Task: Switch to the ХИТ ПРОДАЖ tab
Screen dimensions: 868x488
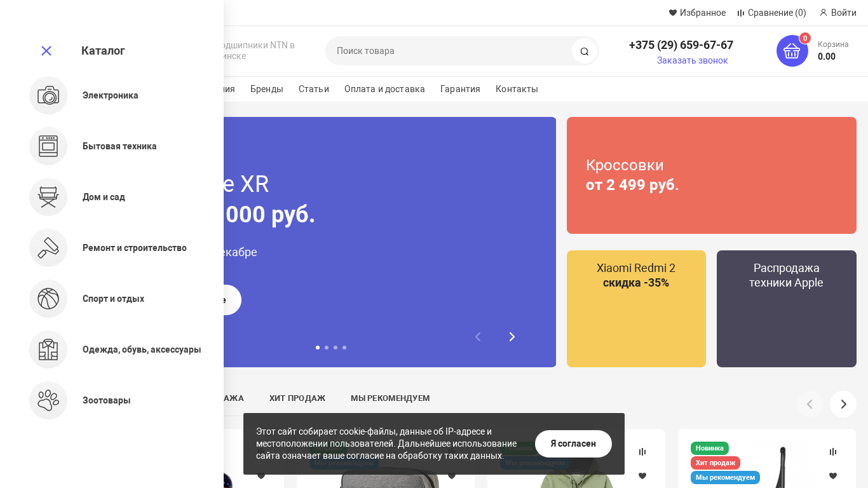Action: click(297, 398)
